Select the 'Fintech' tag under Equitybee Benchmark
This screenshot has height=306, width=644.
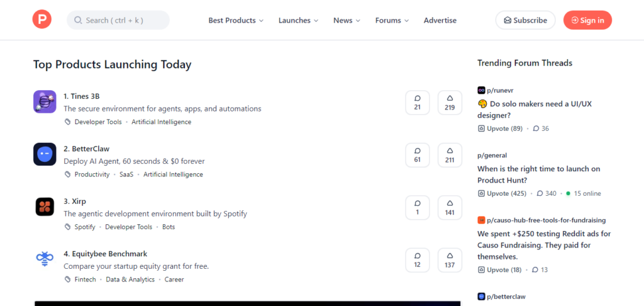coord(85,280)
